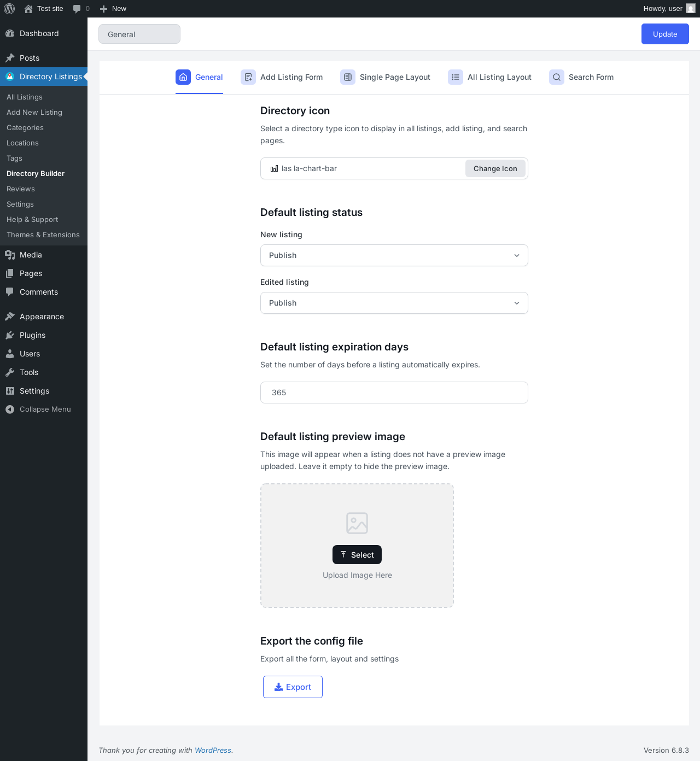Click the Version 6.8.3 footer text
This screenshot has width=700, height=761.
pyautogui.click(x=666, y=750)
